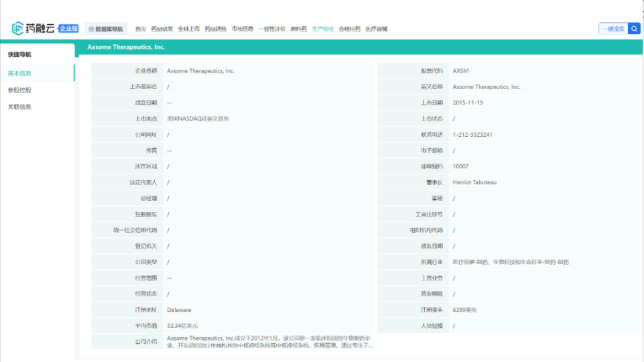Click the 美国NASDAQ证券交易所 value
The image size is (644, 362).
pos(198,119)
